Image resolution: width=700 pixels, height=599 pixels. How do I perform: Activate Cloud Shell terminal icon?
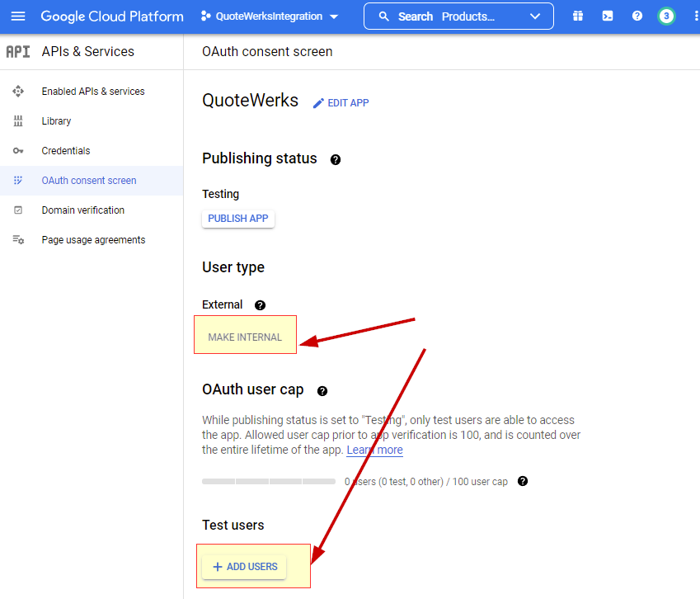pyautogui.click(x=608, y=17)
